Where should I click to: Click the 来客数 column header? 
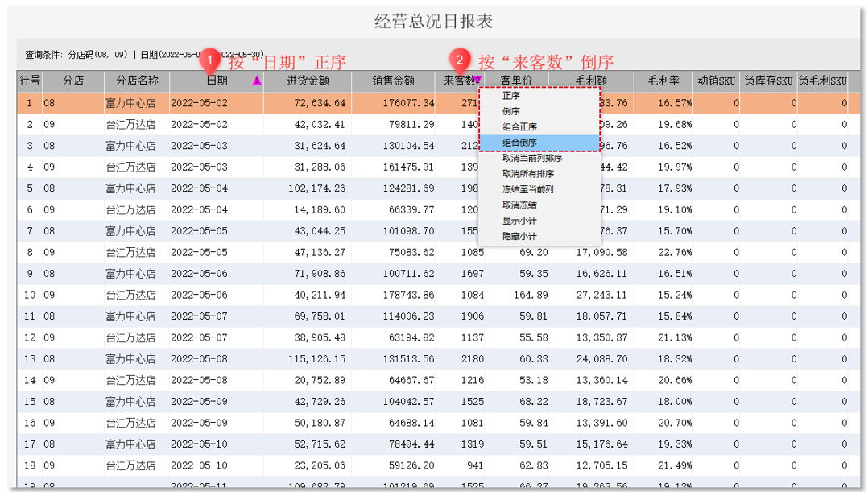460,81
